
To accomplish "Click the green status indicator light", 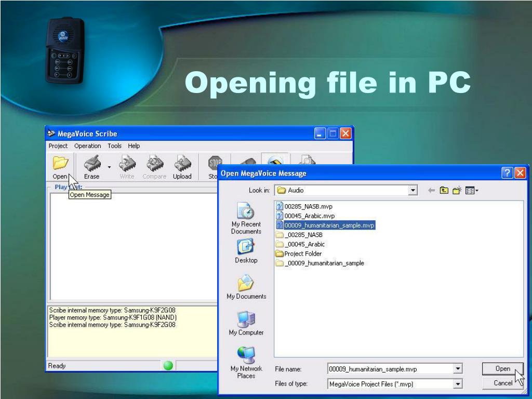I will (168, 365).
